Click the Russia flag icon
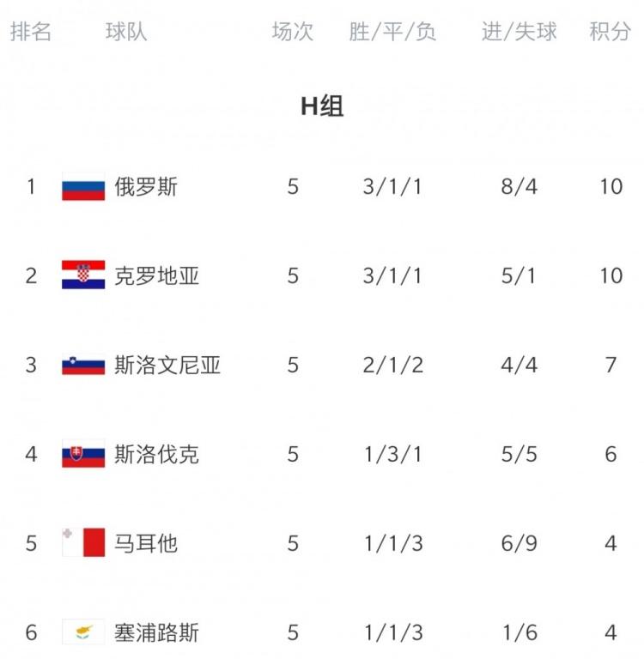This screenshot has height=659, width=644. click(83, 186)
